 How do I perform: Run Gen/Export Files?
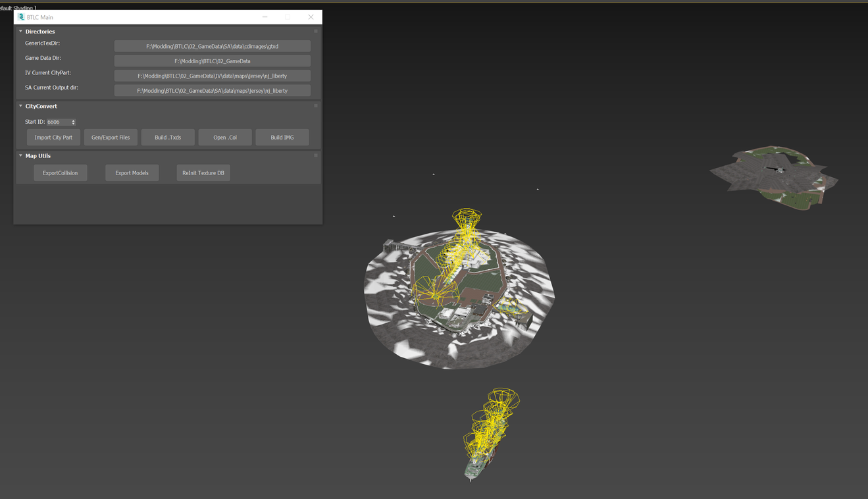coord(111,138)
